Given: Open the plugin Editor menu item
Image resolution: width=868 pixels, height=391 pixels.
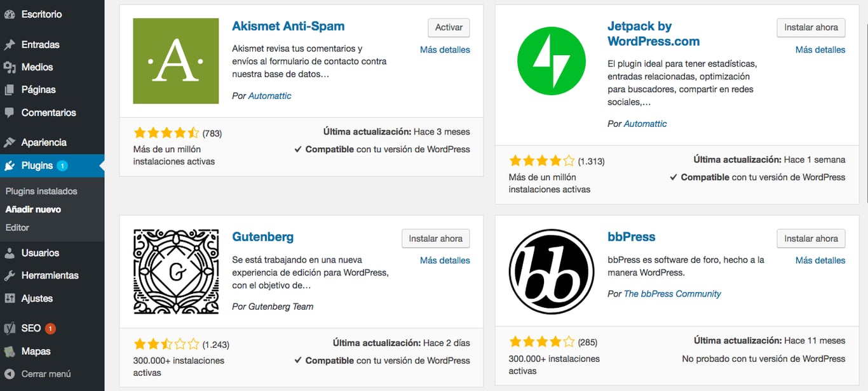Looking at the screenshot, I should [x=17, y=227].
